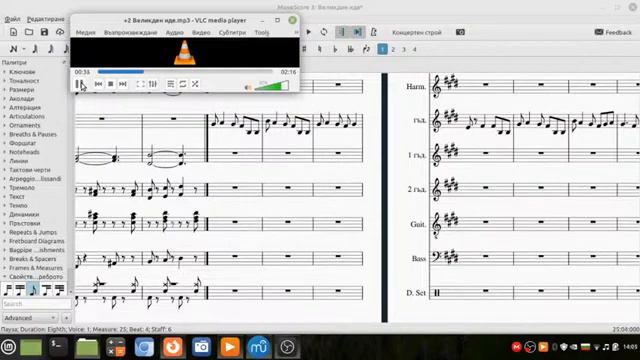640x360 pixels.
Task: Open the Advanced workspace dropdown
Action: [30, 318]
